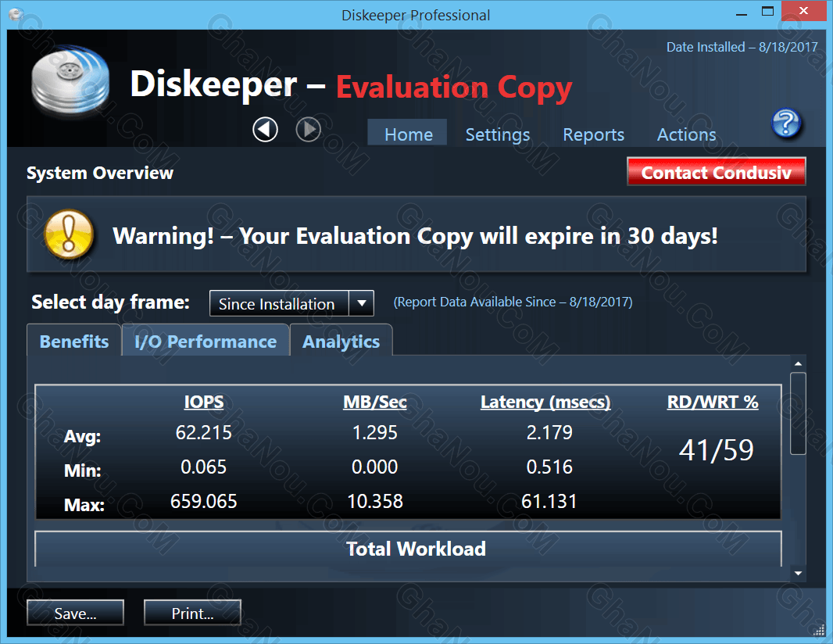This screenshot has height=644, width=833.
Task: Maximize the Diskeeper Professional window
Action: [767, 12]
